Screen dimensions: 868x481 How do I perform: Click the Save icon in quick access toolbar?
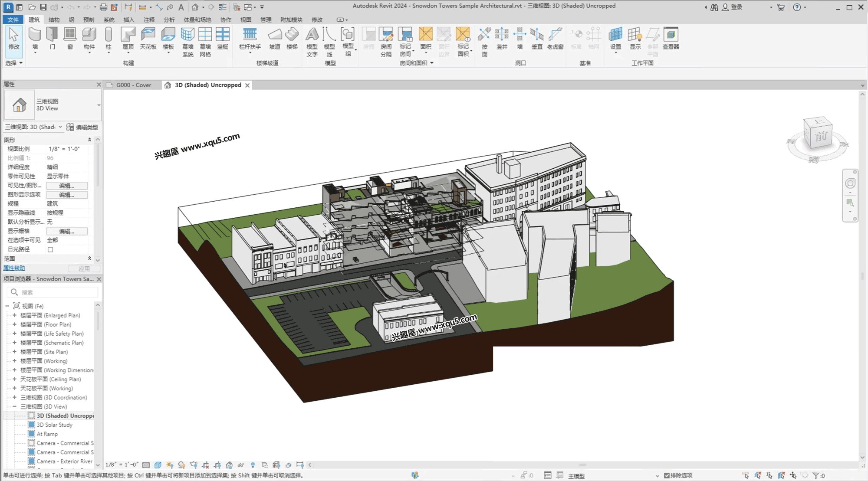43,7
